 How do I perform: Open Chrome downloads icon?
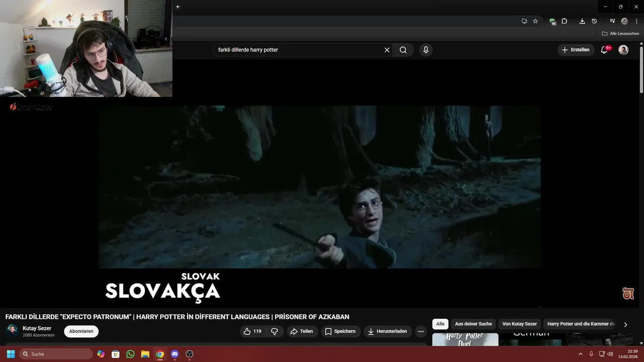(x=582, y=21)
